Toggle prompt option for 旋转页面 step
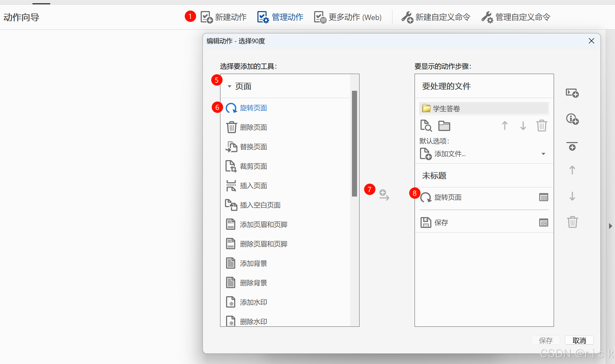Image resolution: width=615 pixels, height=364 pixels. click(x=543, y=197)
